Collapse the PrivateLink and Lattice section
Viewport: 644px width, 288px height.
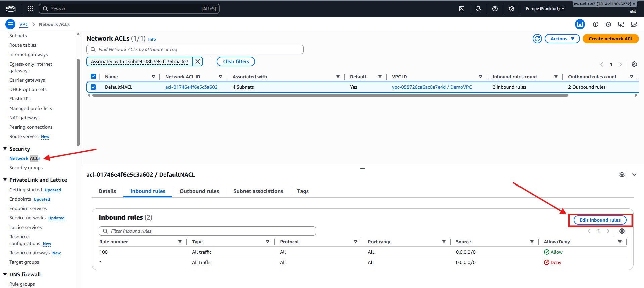click(x=5, y=180)
